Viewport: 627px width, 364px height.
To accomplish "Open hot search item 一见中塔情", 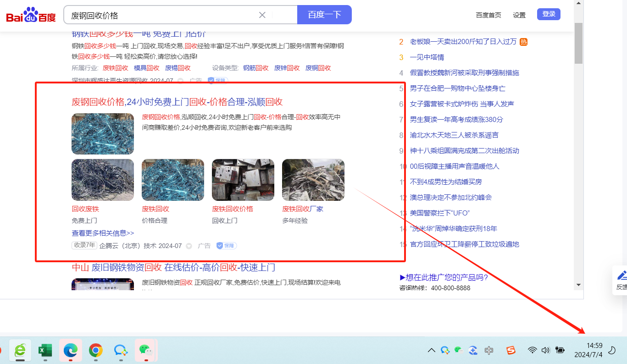I will coord(427,57).
